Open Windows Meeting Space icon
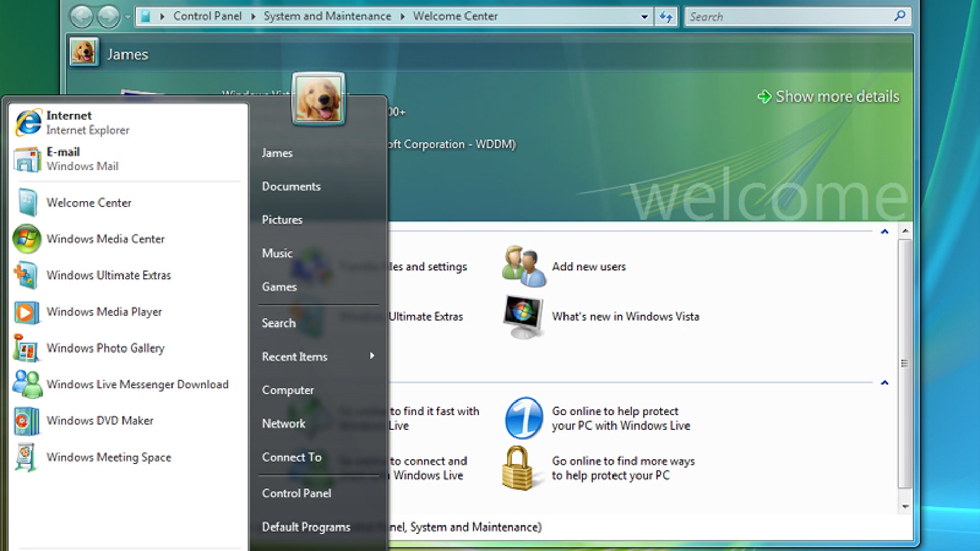The image size is (980, 551). [x=27, y=457]
